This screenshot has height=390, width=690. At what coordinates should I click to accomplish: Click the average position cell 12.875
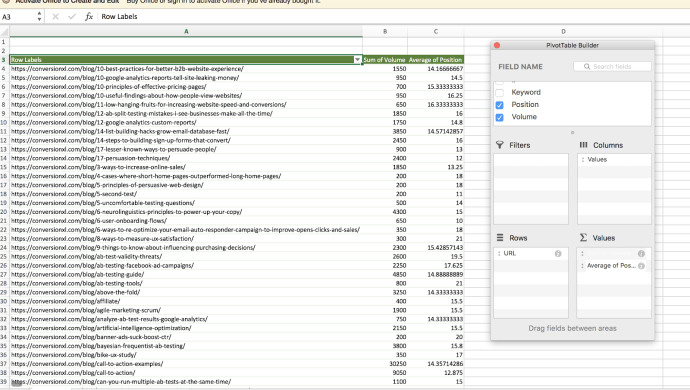coord(436,373)
